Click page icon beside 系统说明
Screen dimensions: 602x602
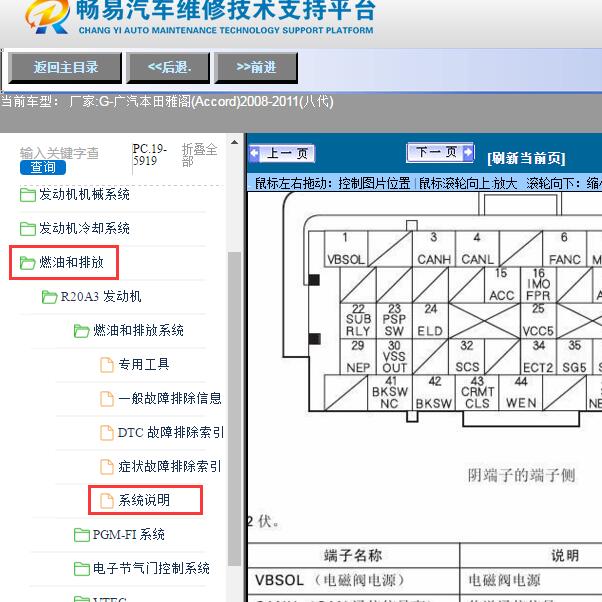(x=107, y=501)
